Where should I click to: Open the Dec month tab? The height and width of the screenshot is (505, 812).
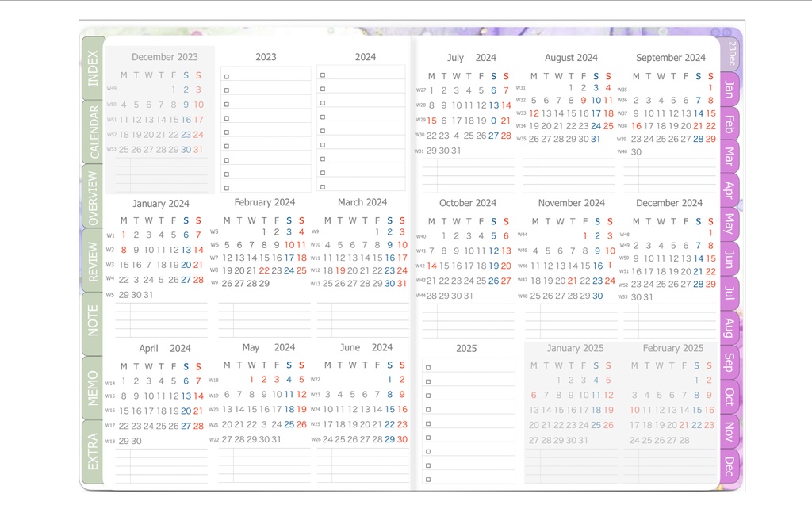pos(727,464)
